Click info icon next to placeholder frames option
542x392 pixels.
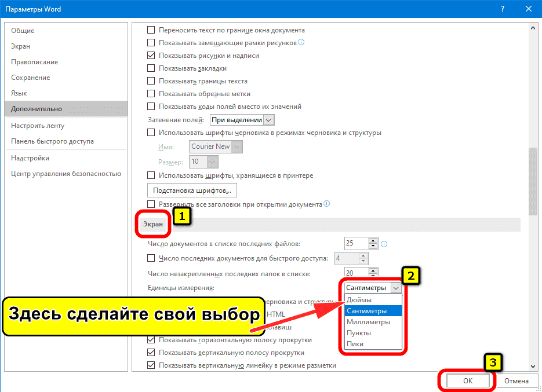pos(301,42)
